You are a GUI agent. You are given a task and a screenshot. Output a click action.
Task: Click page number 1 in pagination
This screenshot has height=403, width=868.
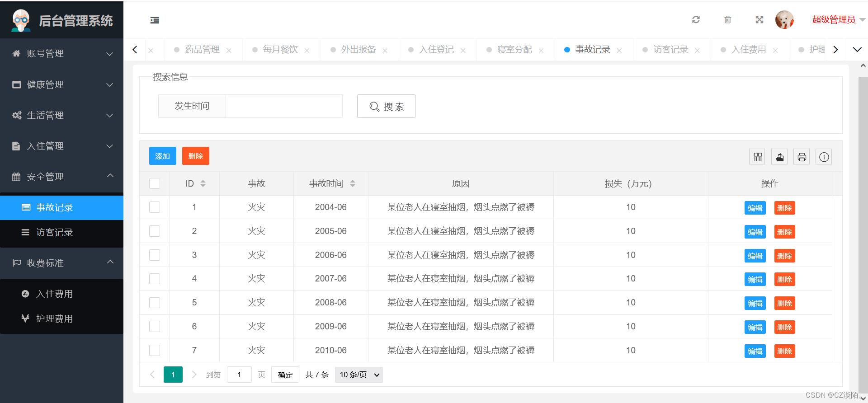[173, 375]
